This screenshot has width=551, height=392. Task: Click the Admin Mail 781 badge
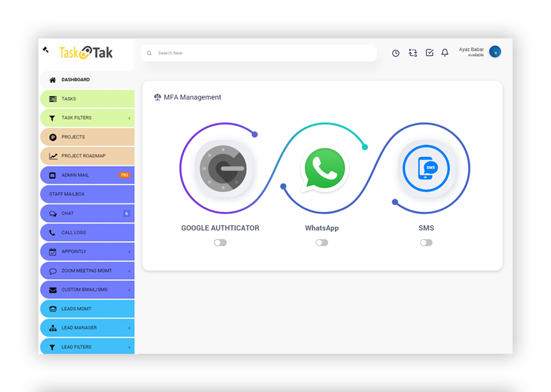(x=125, y=175)
